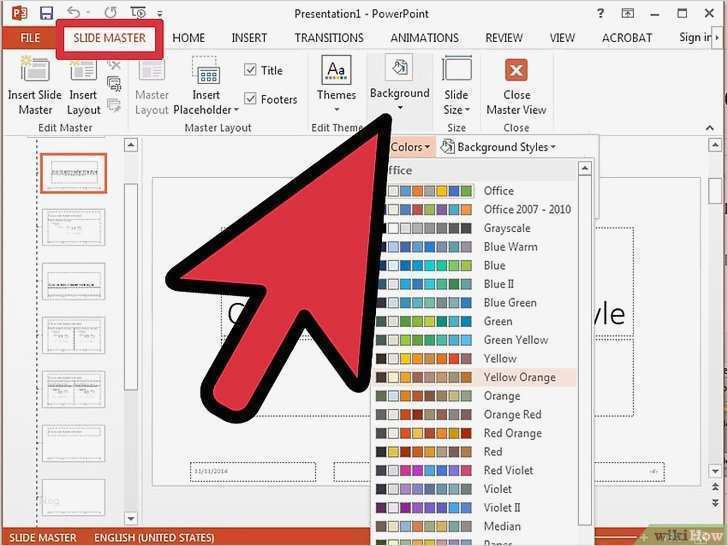728x546 pixels.
Task: Choose Violet II color scheme
Action: tap(475, 507)
